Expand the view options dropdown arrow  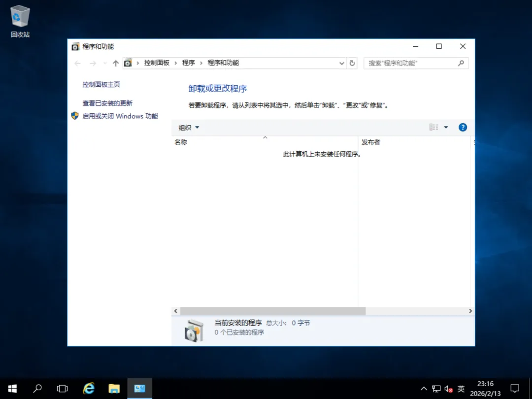point(446,127)
